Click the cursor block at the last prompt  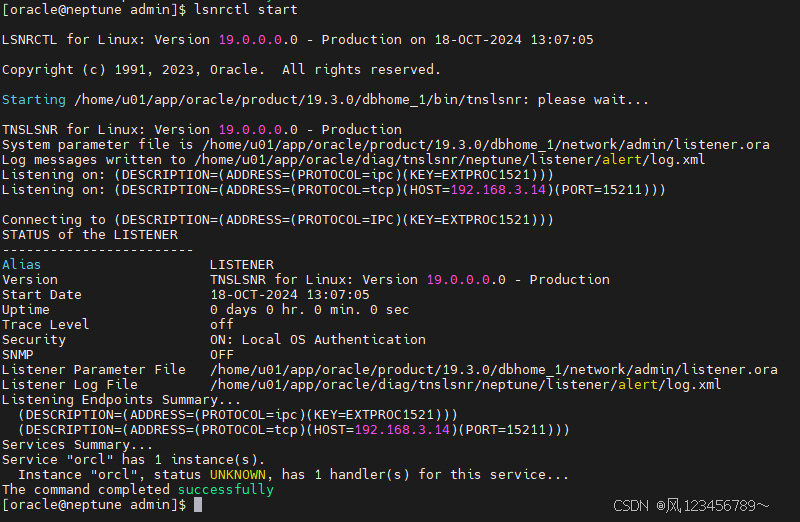pyautogui.click(x=198, y=505)
